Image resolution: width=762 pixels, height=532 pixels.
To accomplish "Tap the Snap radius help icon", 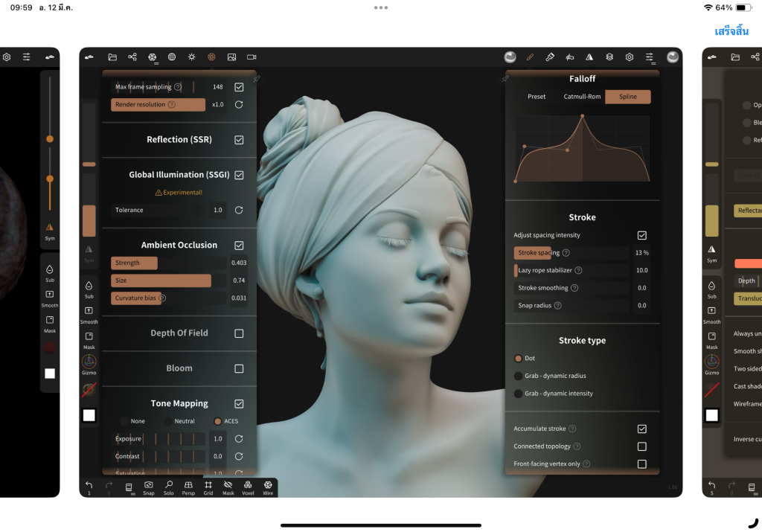I will (x=557, y=306).
